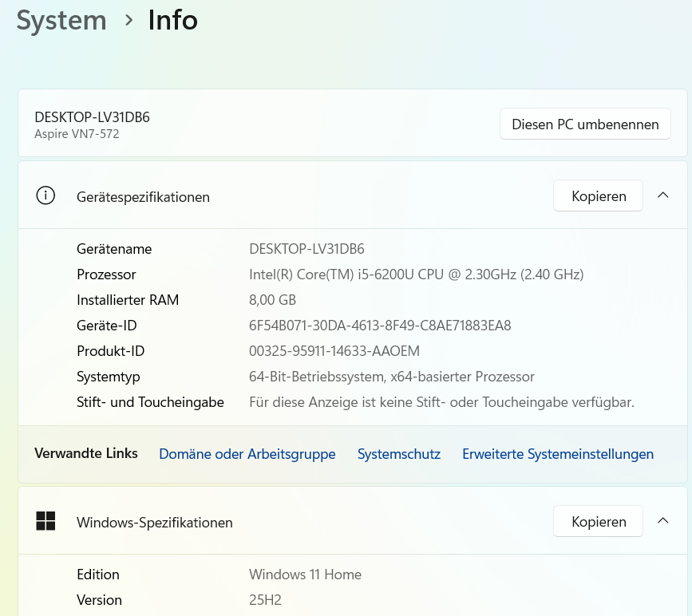Open Domäne oder Arbeitsgruppe link
The image size is (692, 616).
point(247,454)
